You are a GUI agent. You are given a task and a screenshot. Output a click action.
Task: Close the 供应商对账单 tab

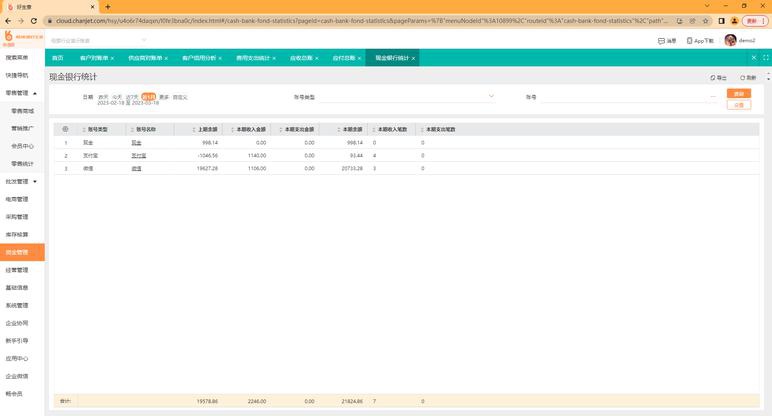pos(166,58)
